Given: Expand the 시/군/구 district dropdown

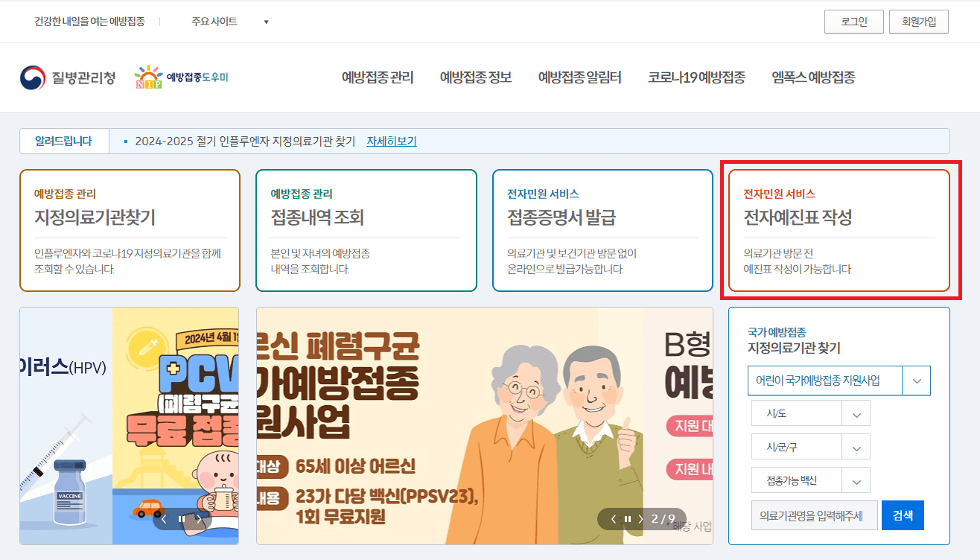Looking at the screenshot, I should click(810, 446).
